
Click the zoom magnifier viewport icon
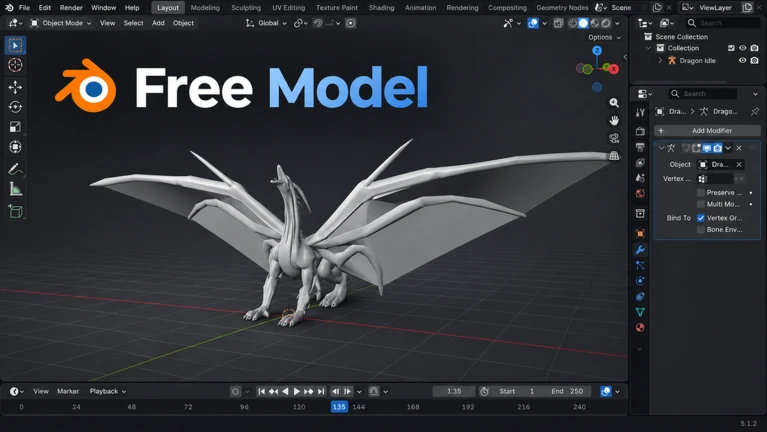[614, 103]
